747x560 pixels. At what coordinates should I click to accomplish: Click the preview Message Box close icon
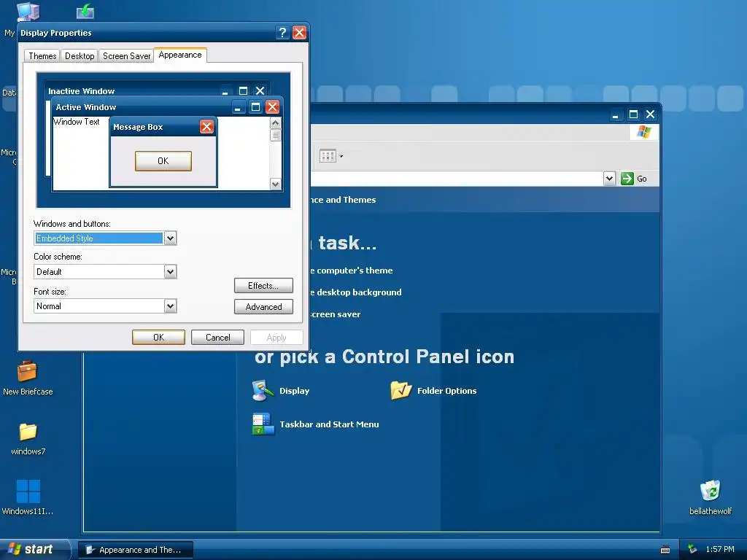pos(206,127)
